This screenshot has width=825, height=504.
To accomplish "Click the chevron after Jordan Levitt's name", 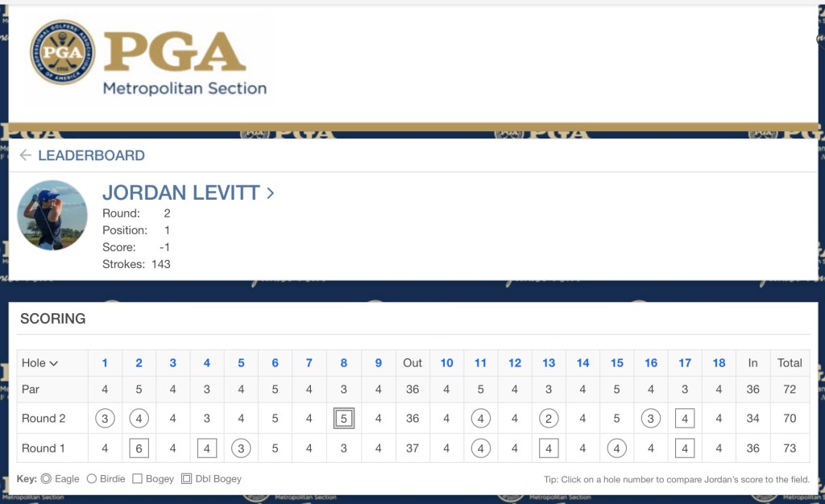I will point(271,193).
